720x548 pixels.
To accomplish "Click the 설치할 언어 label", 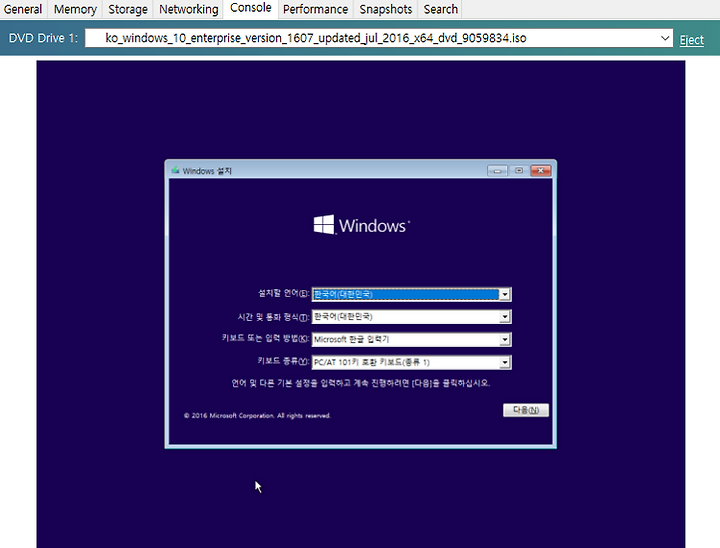I will pos(283,293).
